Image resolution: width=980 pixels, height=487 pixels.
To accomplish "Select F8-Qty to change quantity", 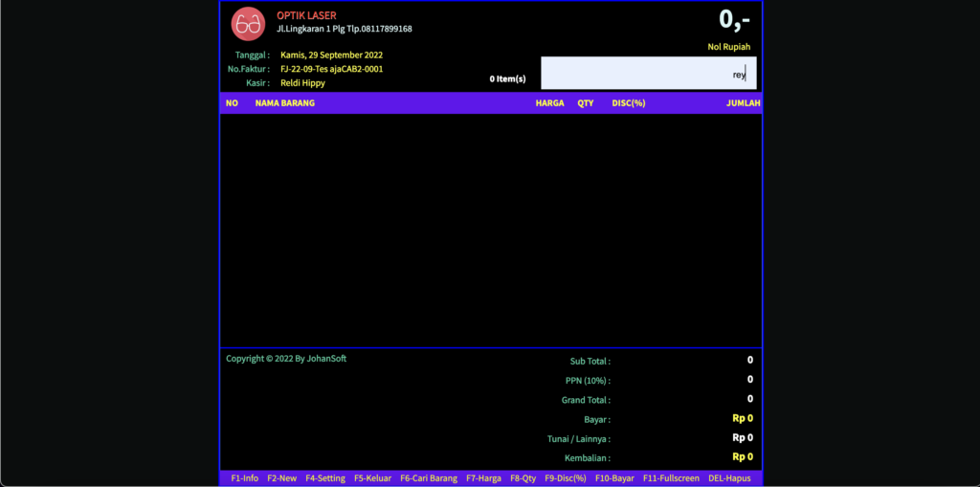I will point(523,477).
